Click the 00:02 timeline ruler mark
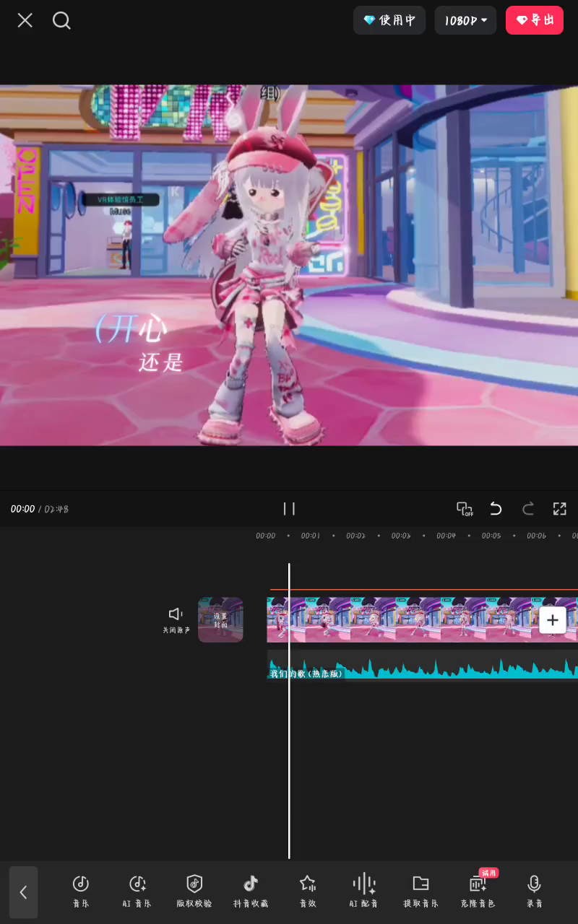578x924 pixels. [355, 536]
